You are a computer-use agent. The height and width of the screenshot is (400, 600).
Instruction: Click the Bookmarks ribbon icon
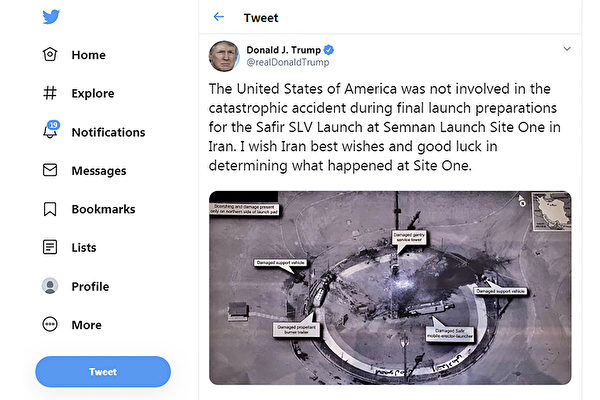point(50,209)
